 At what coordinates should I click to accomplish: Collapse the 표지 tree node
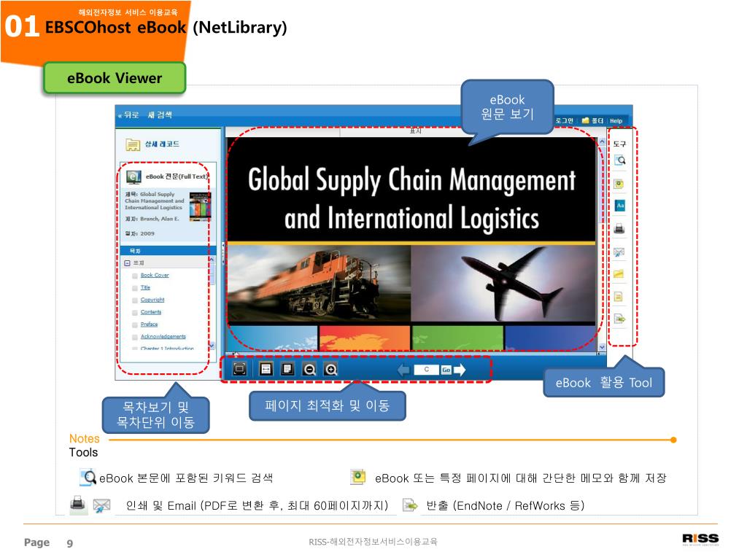click(127, 262)
